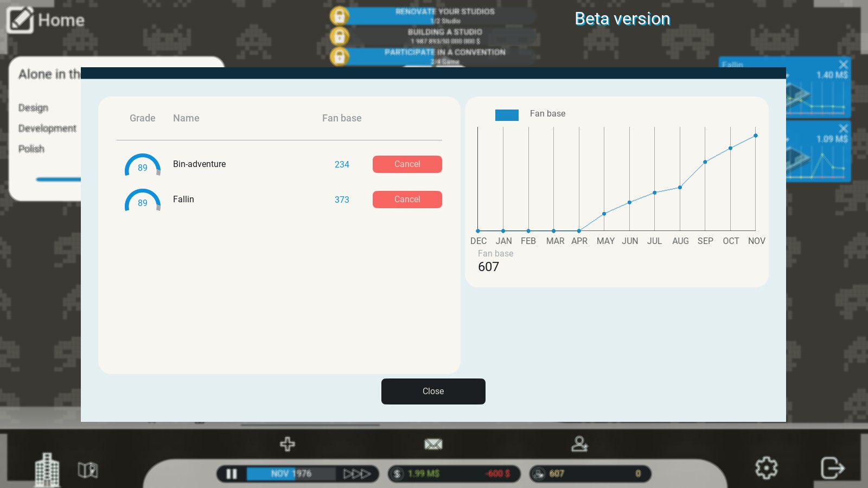This screenshot has width=868, height=488.
Task: Click the add staff person icon
Action: 579,444
